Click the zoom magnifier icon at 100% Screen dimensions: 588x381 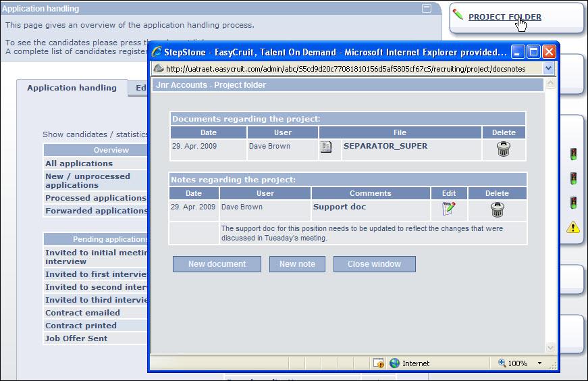click(x=502, y=363)
